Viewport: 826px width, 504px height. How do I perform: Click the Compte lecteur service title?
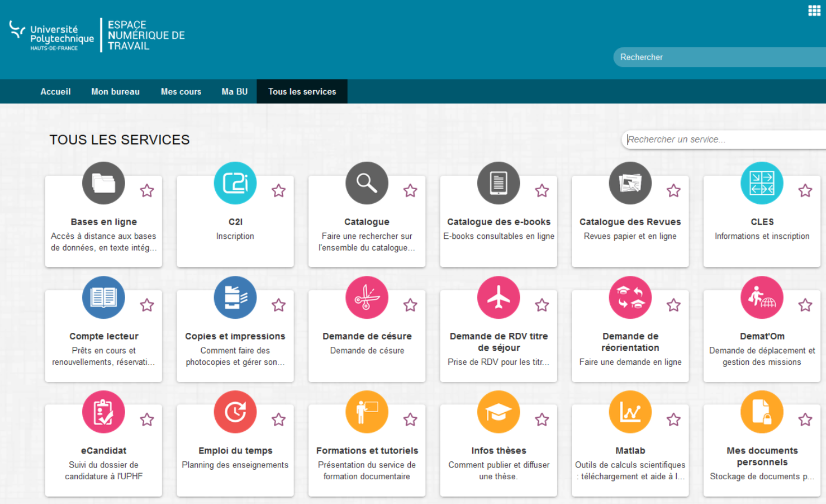[104, 336]
